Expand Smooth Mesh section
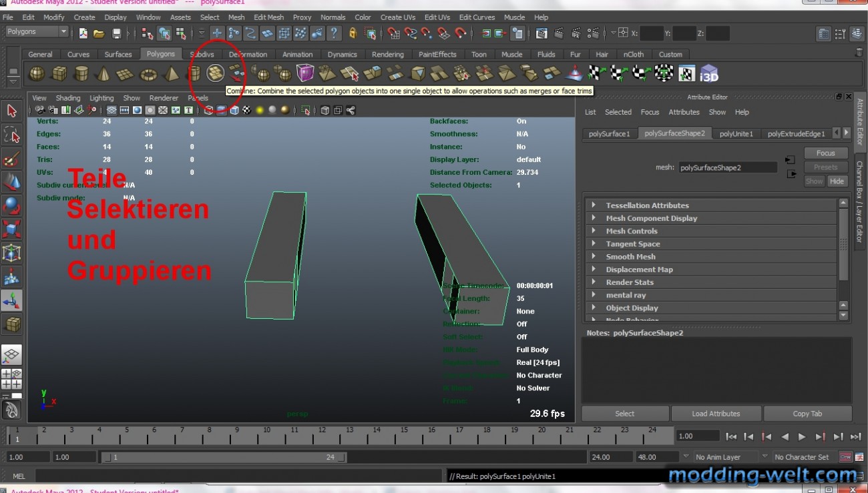The height and width of the screenshot is (493, 868). (710, 257)
